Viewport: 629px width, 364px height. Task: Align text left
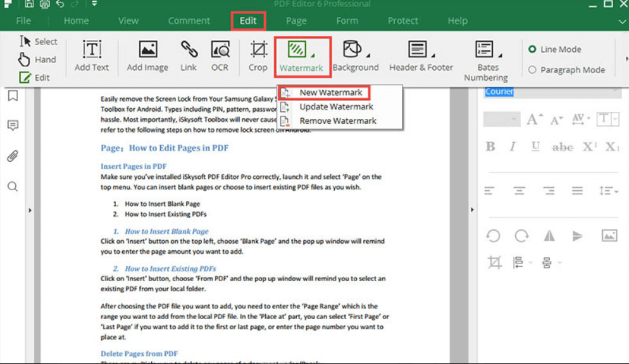click(489, 191)
